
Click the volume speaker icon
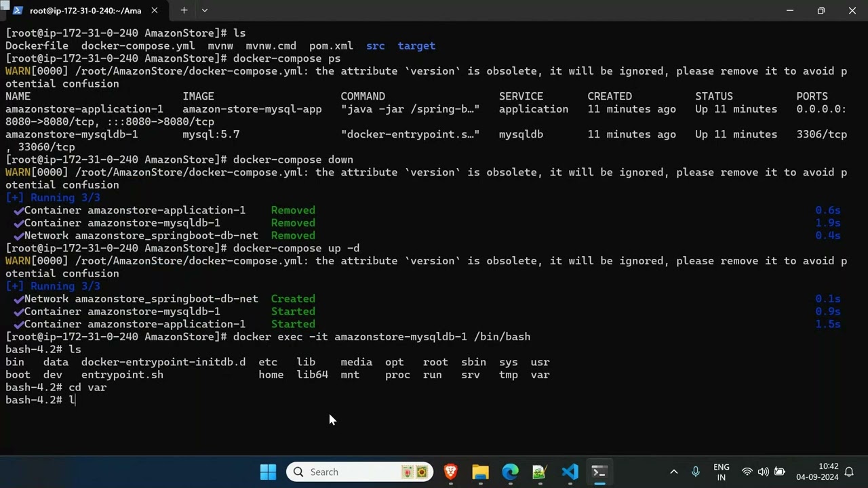(x=763, y=472)
